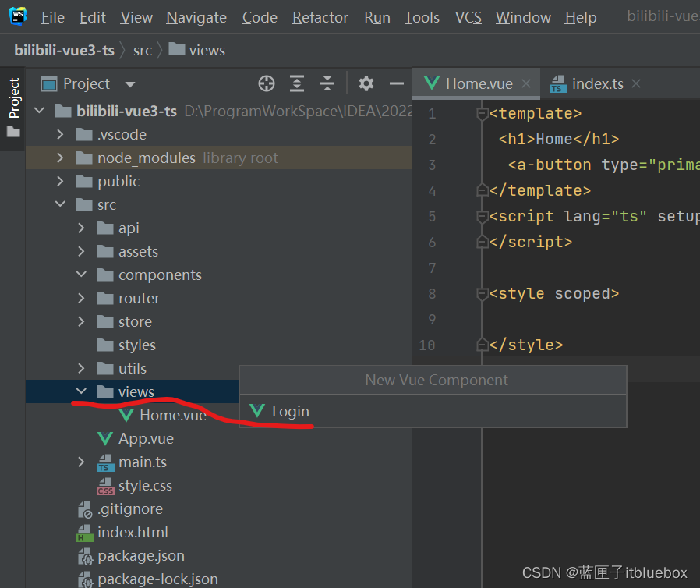Click the package-lock.json file icon
This screenshot has width=700, height=588.
coord(85,579)
